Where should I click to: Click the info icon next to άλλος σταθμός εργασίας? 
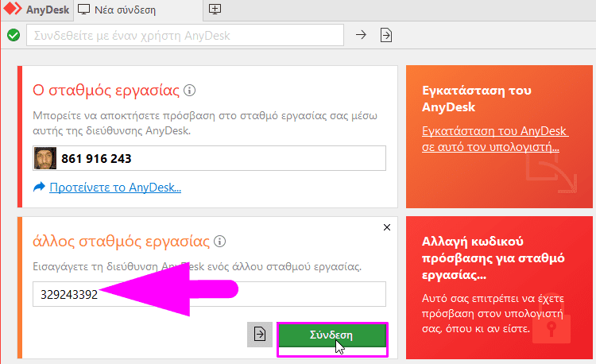click(x=219, y=242)
